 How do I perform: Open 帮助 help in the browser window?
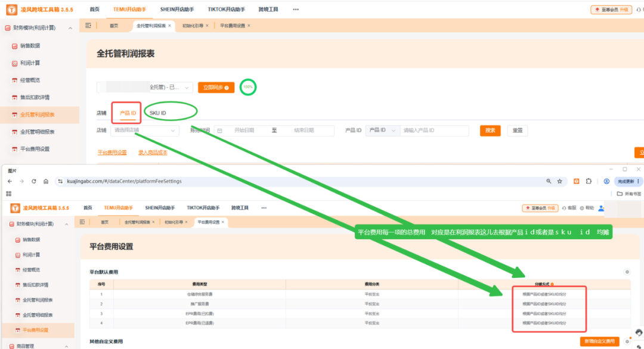point(587,208)
